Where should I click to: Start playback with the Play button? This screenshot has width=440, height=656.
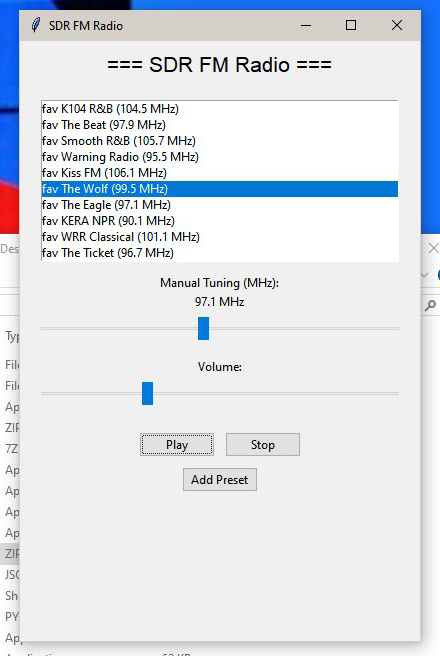(177, 444)
